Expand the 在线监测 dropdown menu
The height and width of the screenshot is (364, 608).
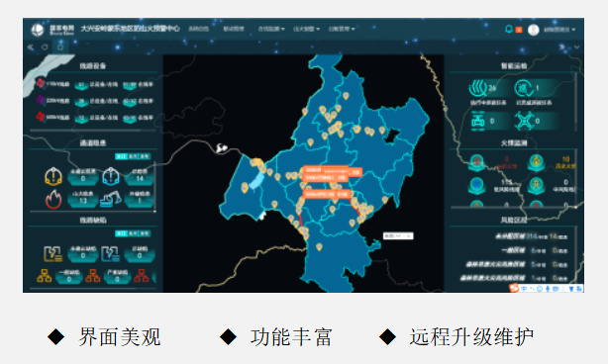[x=271, y=29]
